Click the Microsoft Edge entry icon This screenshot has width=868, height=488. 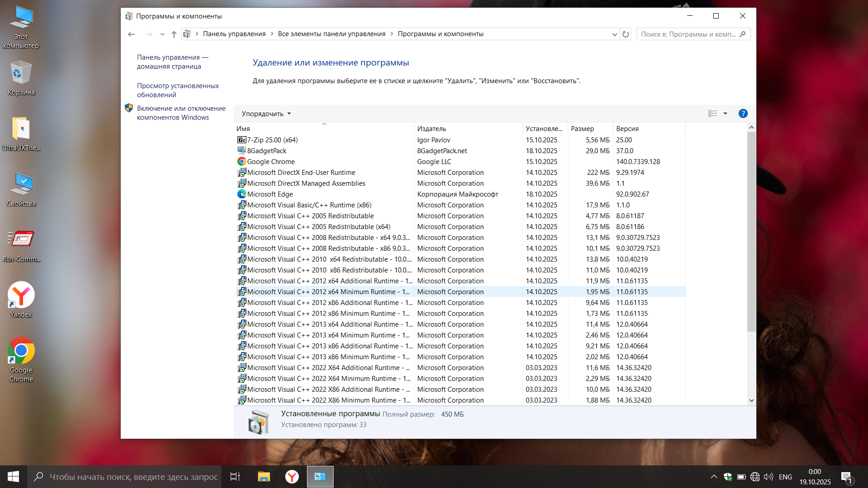click(241, 194)
